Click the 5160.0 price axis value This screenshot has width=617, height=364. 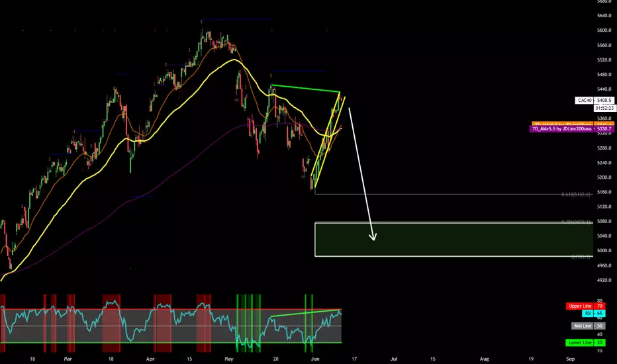pyautogui.click(x=604, y=193)
